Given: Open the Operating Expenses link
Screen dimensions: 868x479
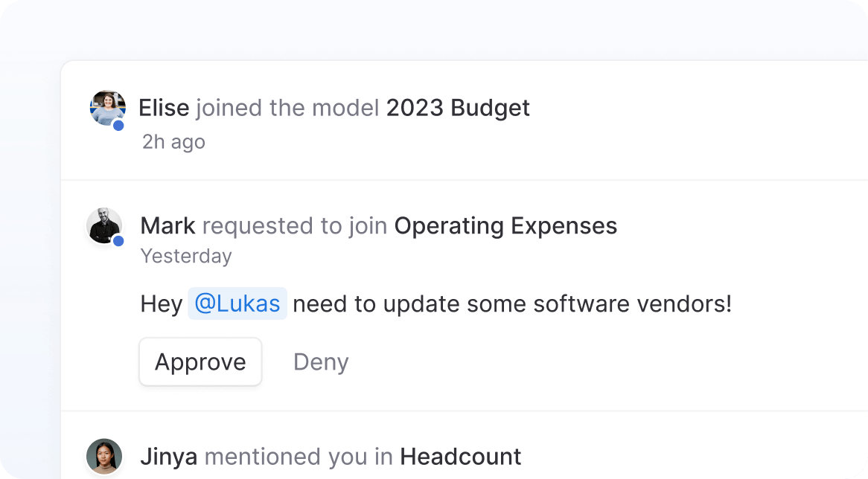Looking at the screenshot, I should click(505, 225).
